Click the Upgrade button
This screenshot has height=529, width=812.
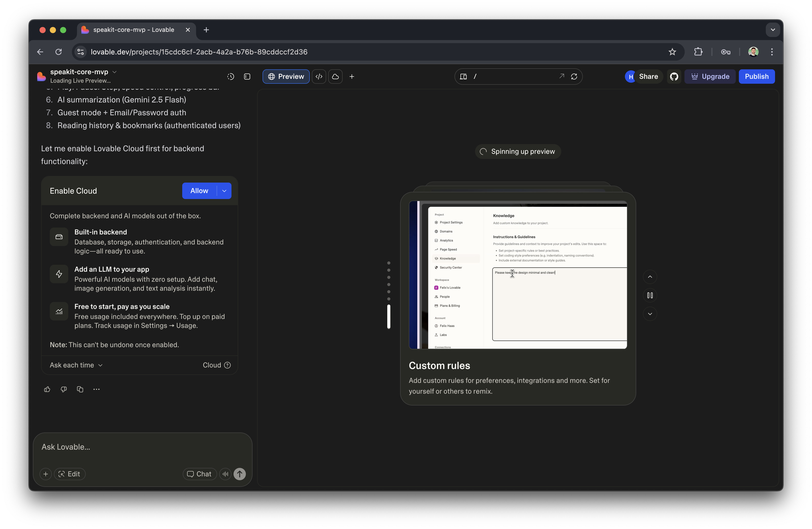(710, 77)
